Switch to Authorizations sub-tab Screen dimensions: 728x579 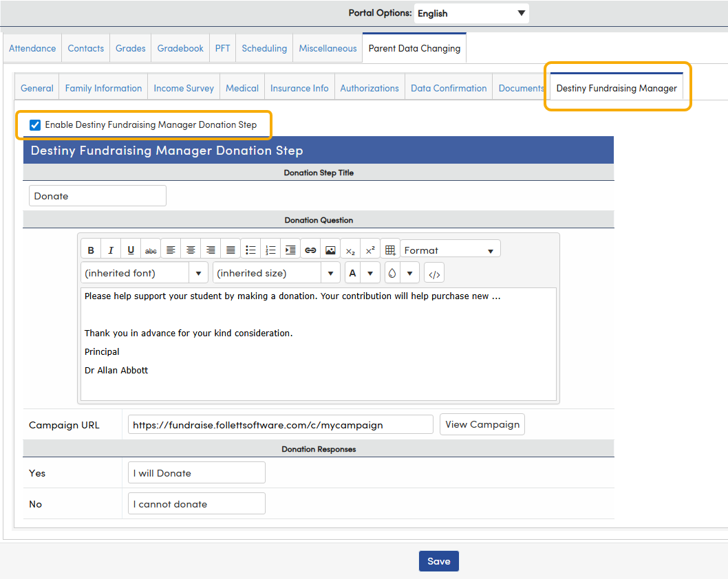pyautogui.click(x=370, y=88)
